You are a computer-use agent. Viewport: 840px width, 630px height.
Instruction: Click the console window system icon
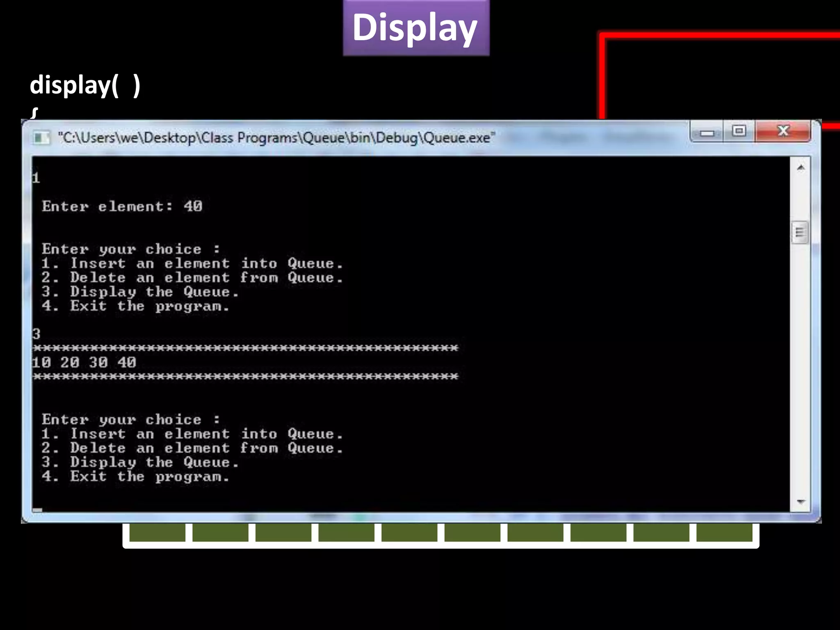coord(41,138)
